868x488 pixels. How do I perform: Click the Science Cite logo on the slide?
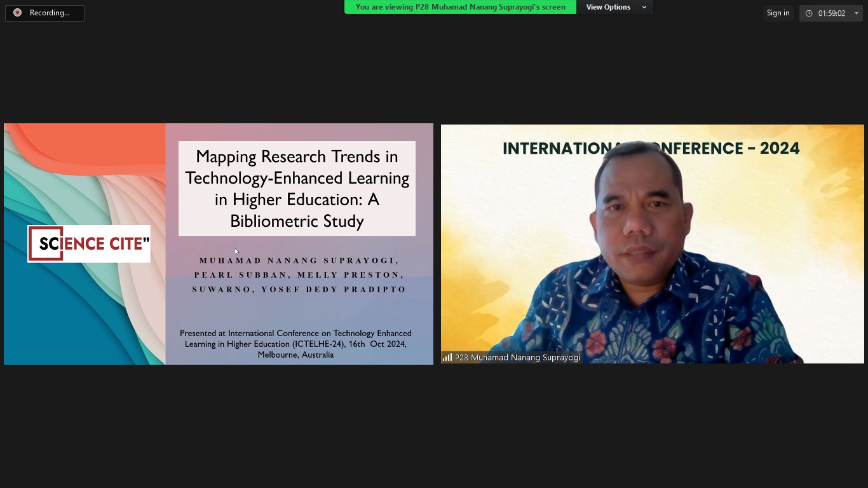(x=89, y=243)
